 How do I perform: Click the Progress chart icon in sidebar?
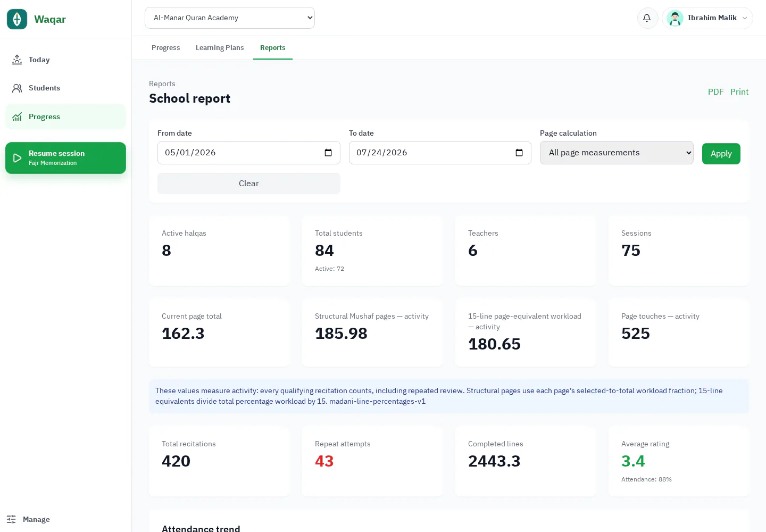point(17,117)
